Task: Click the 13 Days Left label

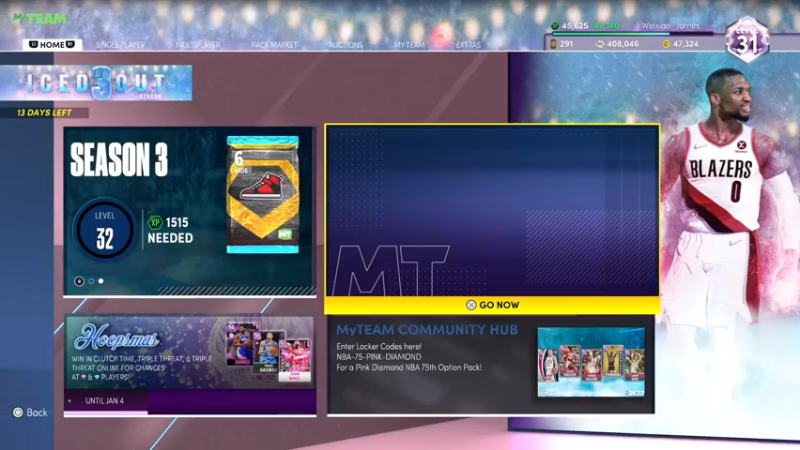Action: 44,112
